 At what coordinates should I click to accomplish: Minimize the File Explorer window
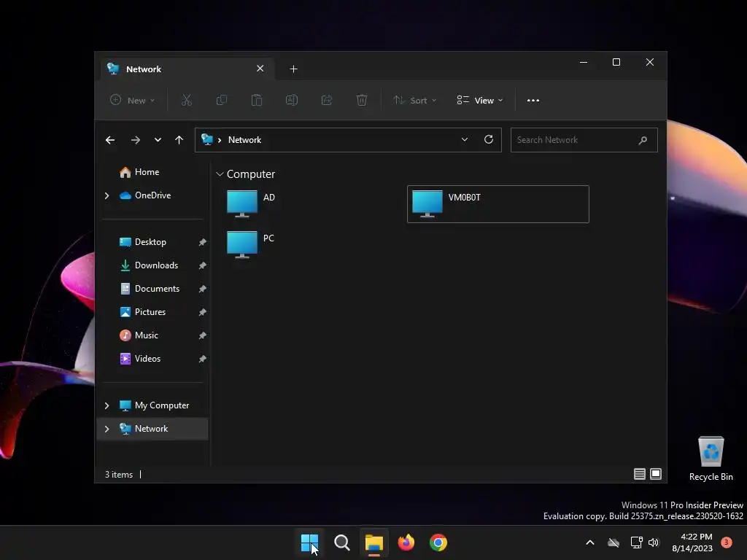click(x=584, y=63)
